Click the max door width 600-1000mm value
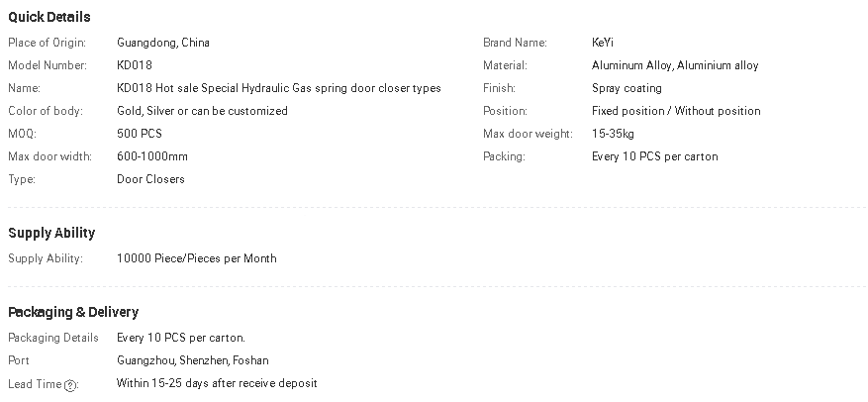 152,156
